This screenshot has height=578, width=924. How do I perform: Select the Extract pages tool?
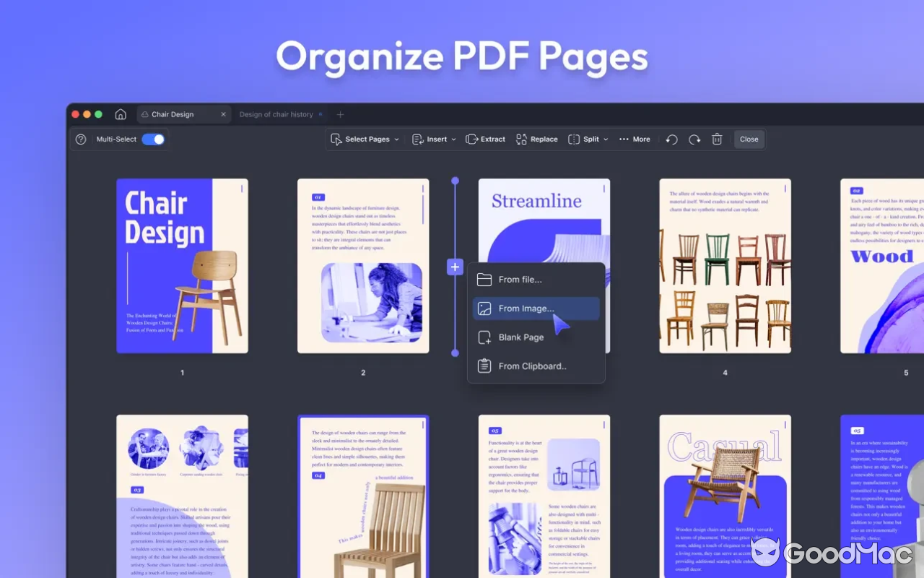pyautogui.click(x=485, y=139)
